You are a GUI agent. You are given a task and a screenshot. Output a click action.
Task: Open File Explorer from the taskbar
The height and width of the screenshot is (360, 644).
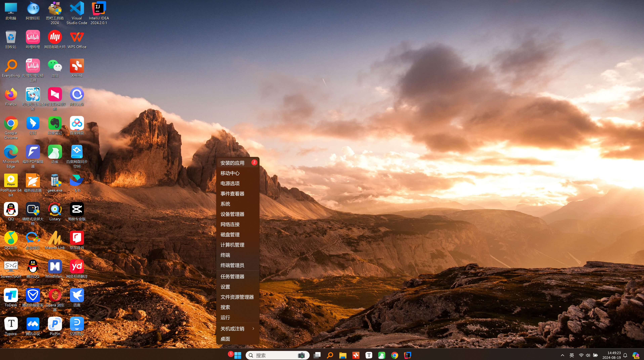343,355
